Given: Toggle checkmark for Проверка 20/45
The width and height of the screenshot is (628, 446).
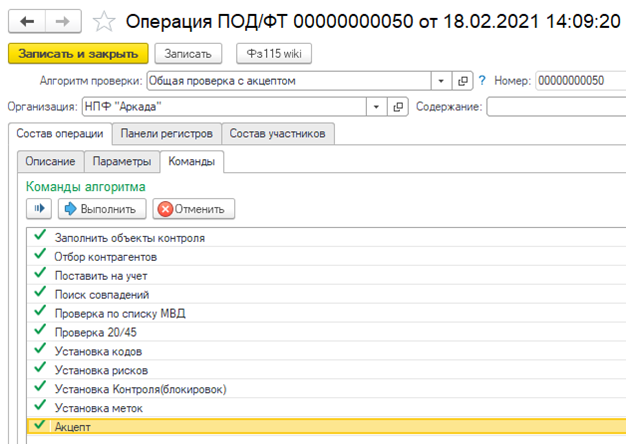Looking at the screenshot, I should pyautogui.click(x=40, y=329).
